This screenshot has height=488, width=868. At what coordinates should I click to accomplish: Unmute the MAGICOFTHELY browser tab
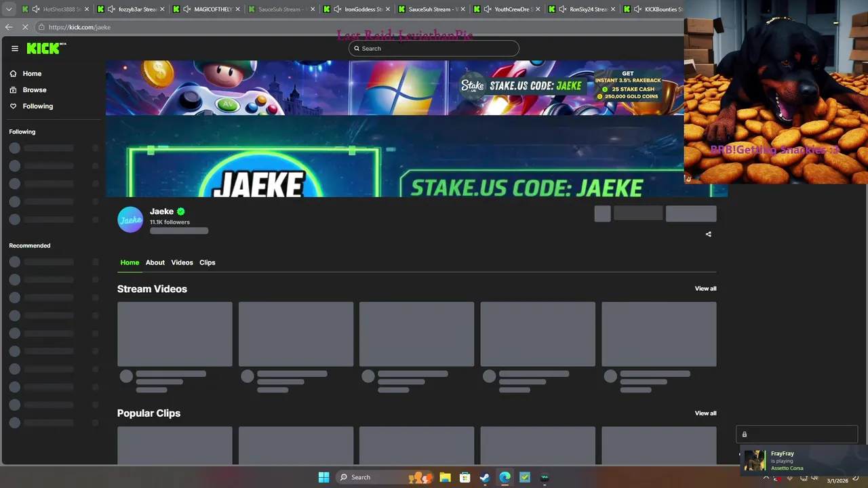pos(186,9)
